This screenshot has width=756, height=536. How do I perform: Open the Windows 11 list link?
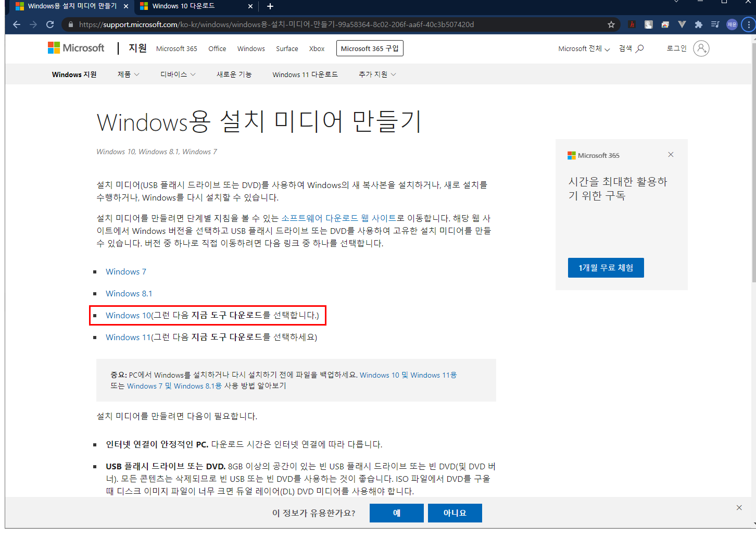click(x=128, y=337)
